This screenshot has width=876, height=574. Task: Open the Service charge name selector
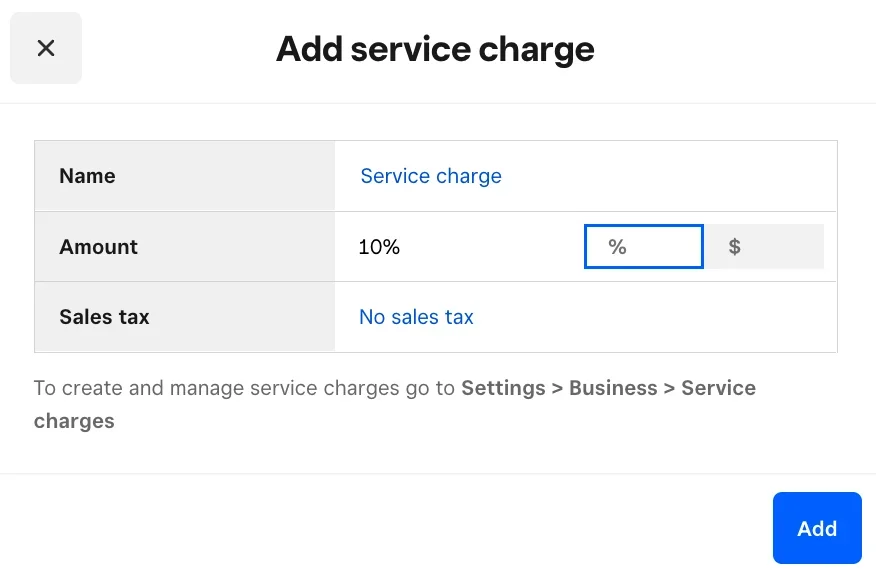pos(431,176)
